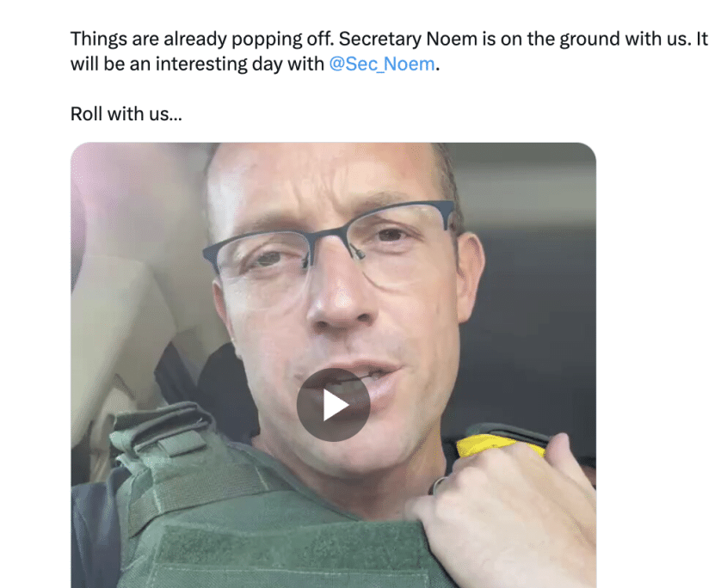Open the video thumbnail of man with glasses
The image size is (727, 588).
click(333, 365)
